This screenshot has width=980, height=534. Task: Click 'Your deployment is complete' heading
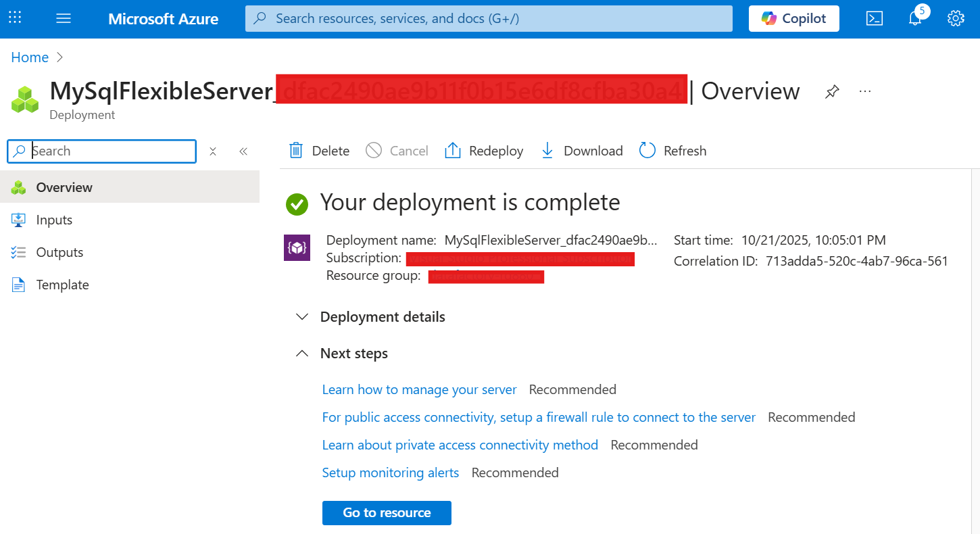[470, 202]
